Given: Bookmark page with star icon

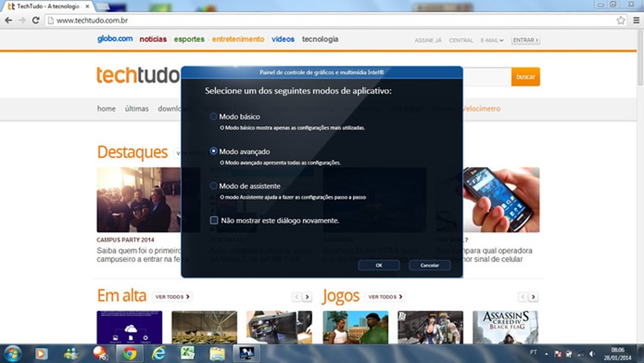Looking at the screenshot, I should 620,20.
